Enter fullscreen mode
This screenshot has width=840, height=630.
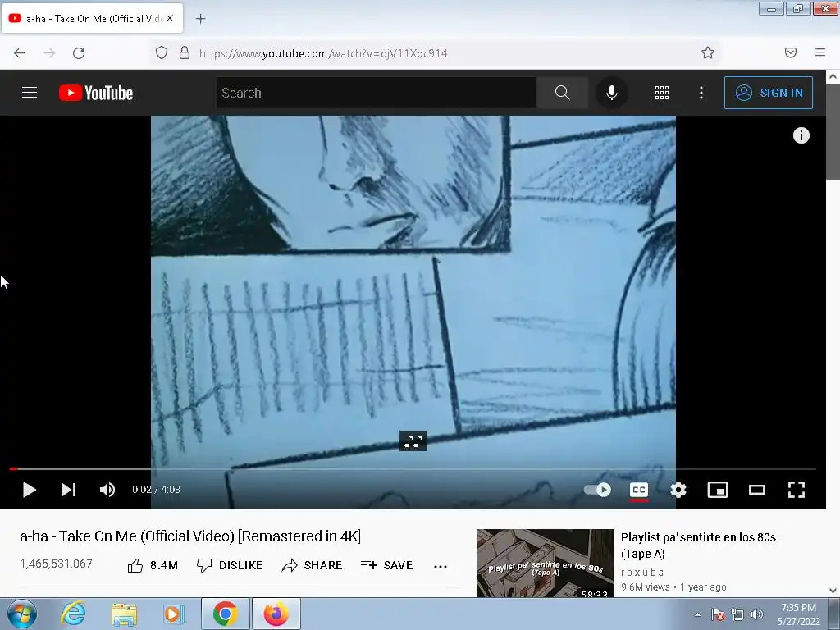pos(797,490)
